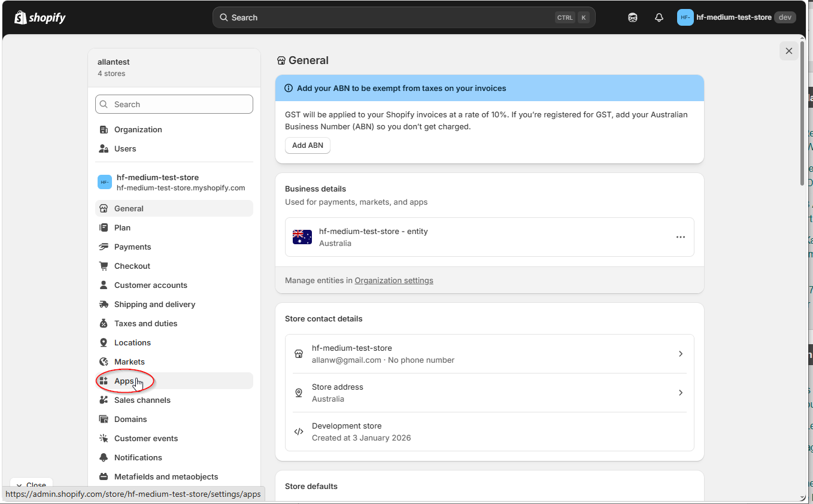Open the notifications bell icon
The image size is (813, 504).
[659, 17]
